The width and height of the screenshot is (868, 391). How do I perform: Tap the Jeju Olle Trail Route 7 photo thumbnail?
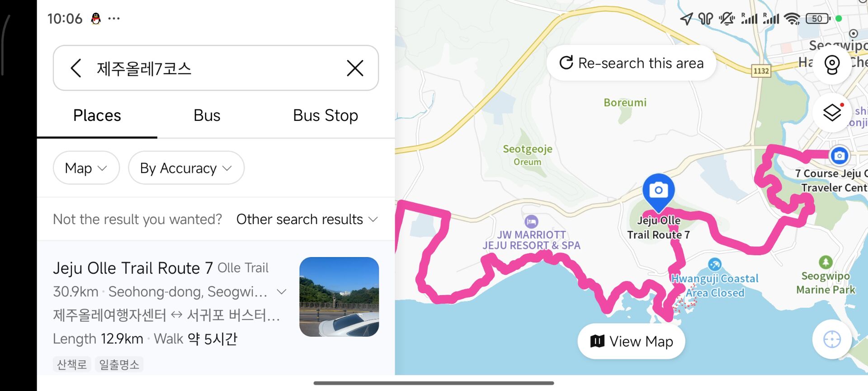(x=339, y=296)
